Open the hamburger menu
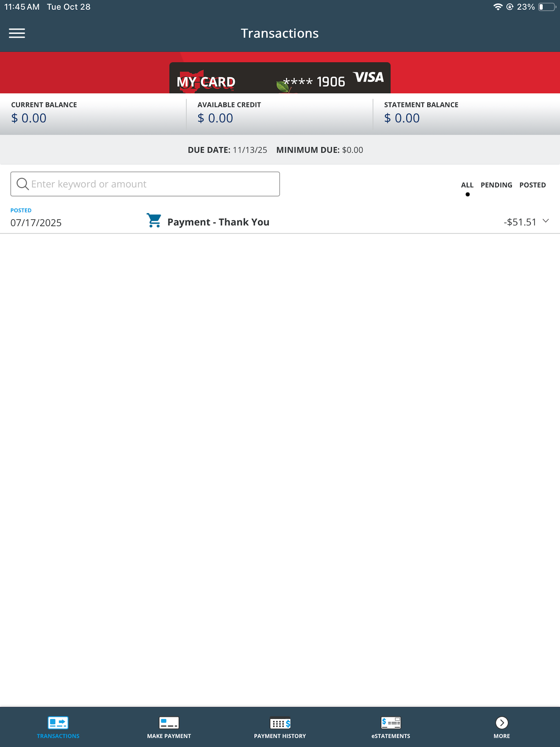This screenshot has height=747, width=560. 17,33
